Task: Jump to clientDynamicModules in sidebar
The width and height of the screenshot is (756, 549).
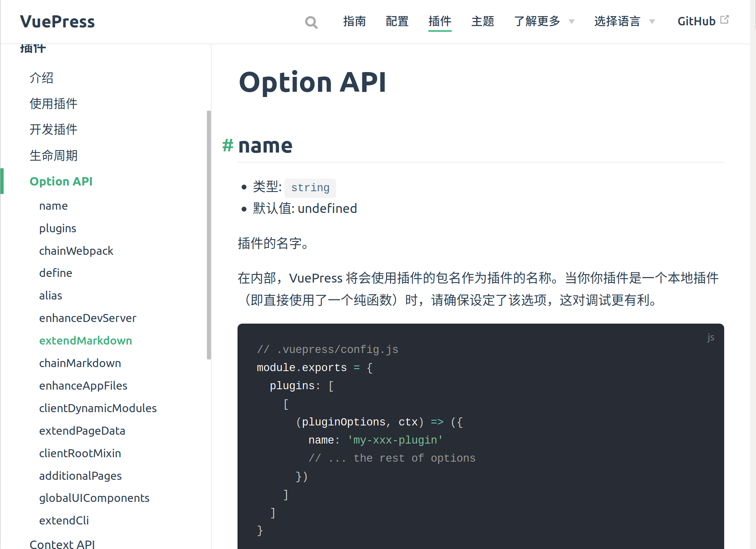Action: point(98,408)
